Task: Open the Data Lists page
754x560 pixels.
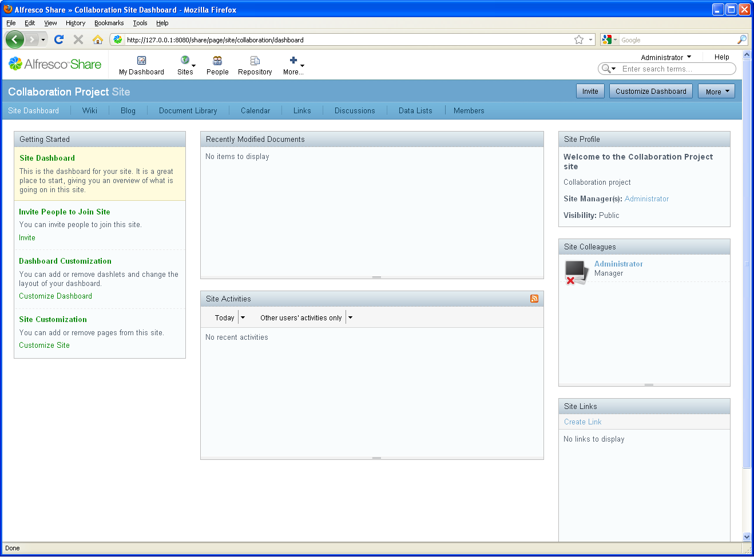Action: pos(415,110)
